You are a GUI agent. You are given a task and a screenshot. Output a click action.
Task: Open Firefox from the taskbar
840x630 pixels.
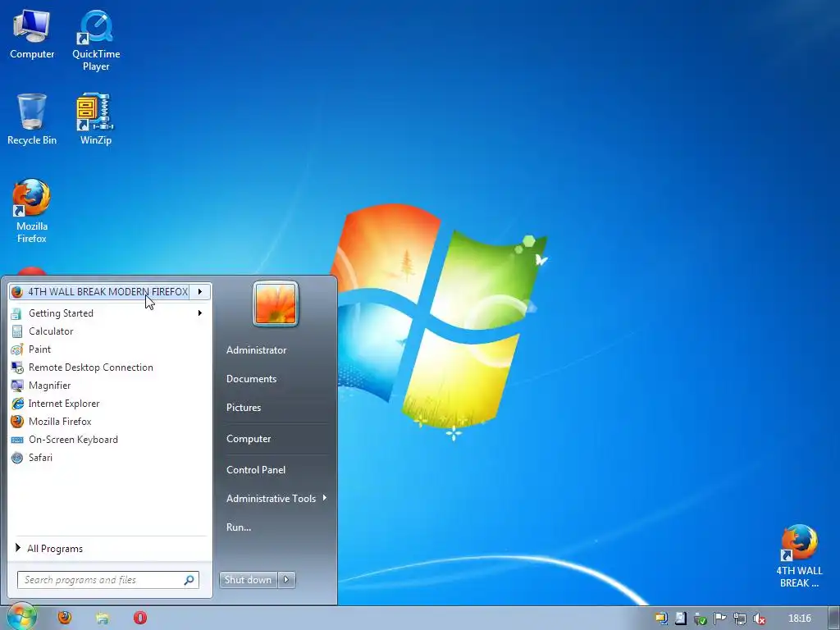pyautogui.click(x=65, y=618)
